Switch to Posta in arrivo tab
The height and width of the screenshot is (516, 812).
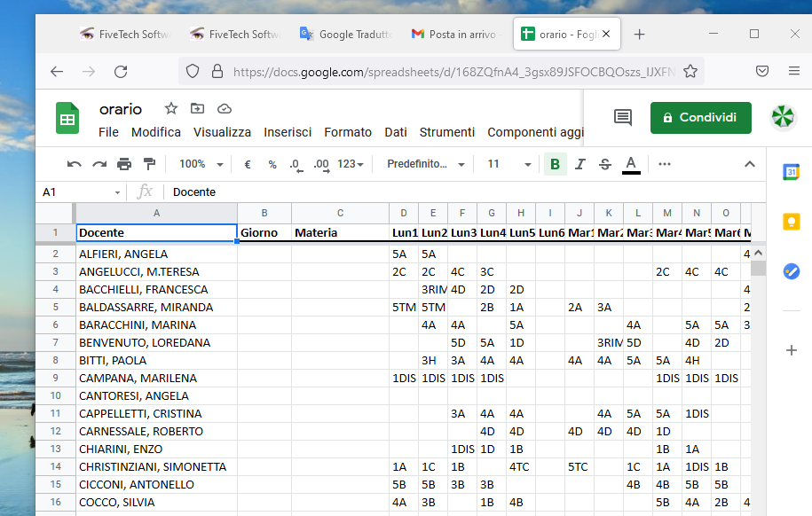click(456, 35)
